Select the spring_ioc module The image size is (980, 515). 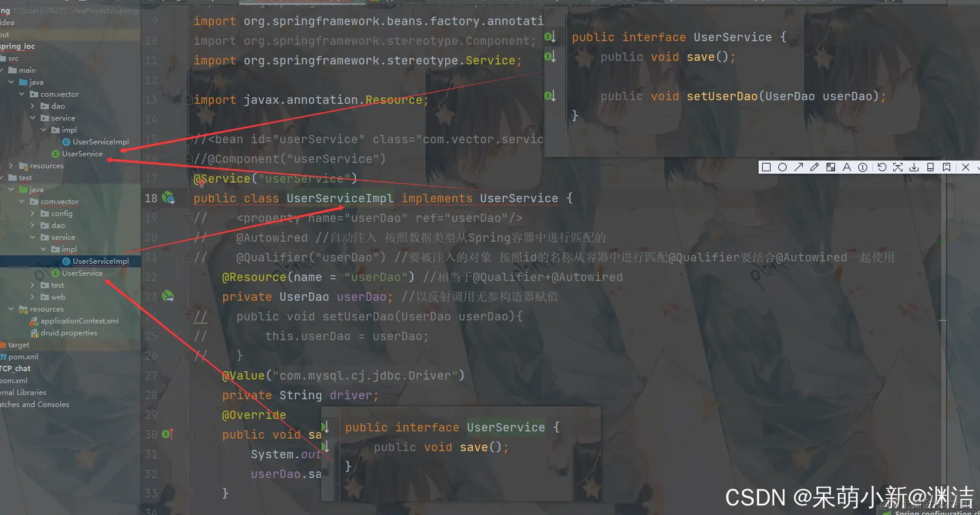click(x=17, y=47)
